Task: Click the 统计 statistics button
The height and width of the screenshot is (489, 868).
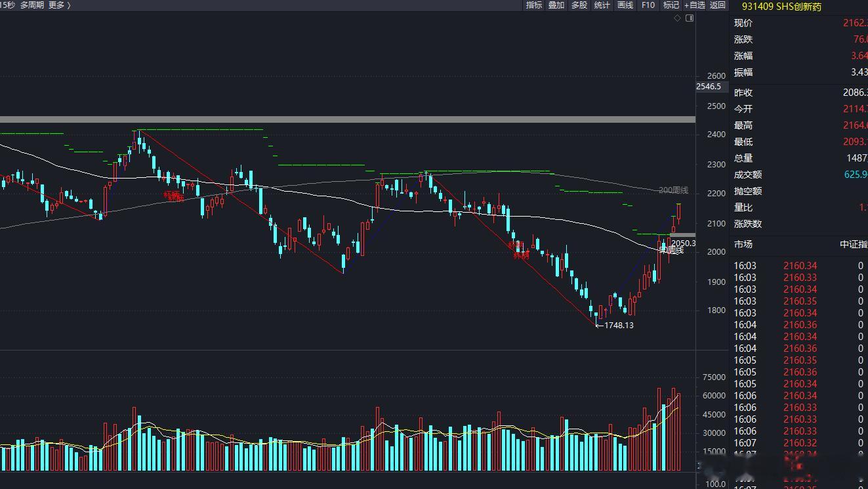Action: click(602, 5)
